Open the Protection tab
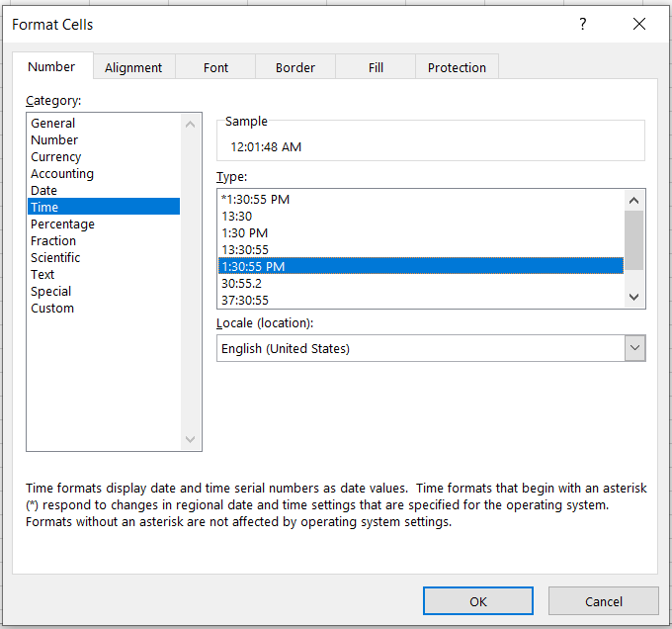Viewport: 672px width, 629px height. pos(457,67)
